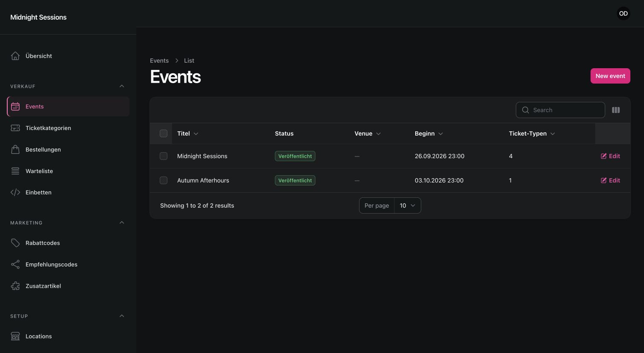Open Locations in the sidebar
This screenshot has width=644, height=353.
point(68,336)
